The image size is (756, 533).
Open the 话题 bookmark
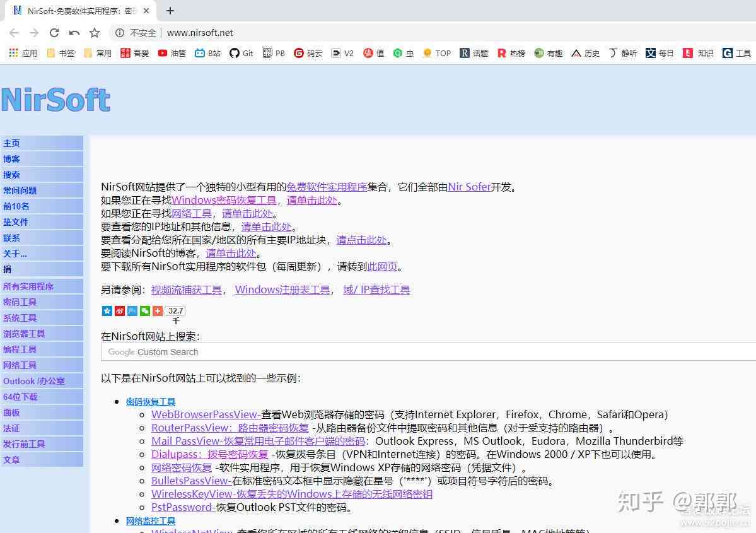tap(474, 53)
